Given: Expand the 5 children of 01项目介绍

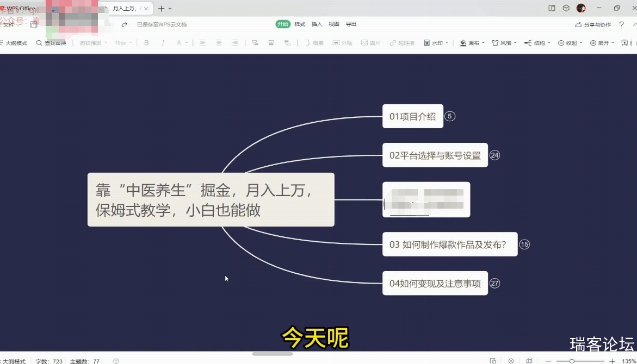Looking at the screenshot, I should [x=449, y=116].
